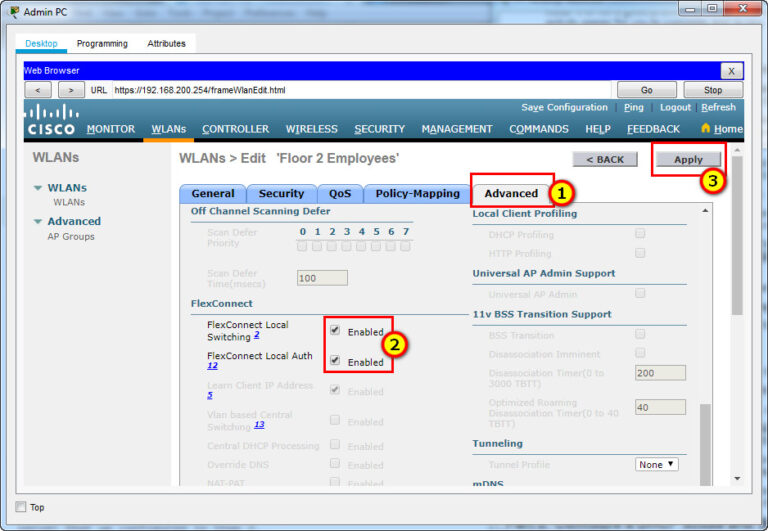Toggle Override DNS checkbox
Viewport: 768px width, 531px height.
[335, 463]
